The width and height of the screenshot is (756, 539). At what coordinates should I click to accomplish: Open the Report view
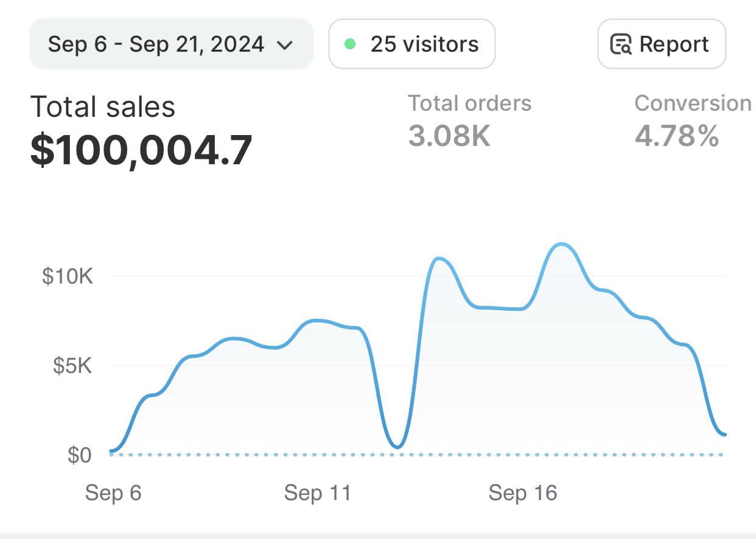point(661,43)
